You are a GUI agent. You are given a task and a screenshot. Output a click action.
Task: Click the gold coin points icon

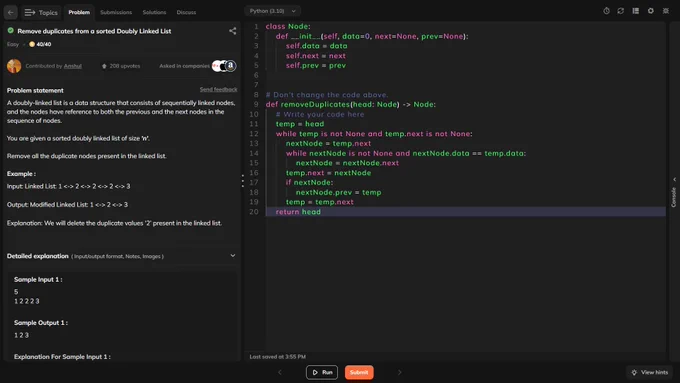coord(32,44)
